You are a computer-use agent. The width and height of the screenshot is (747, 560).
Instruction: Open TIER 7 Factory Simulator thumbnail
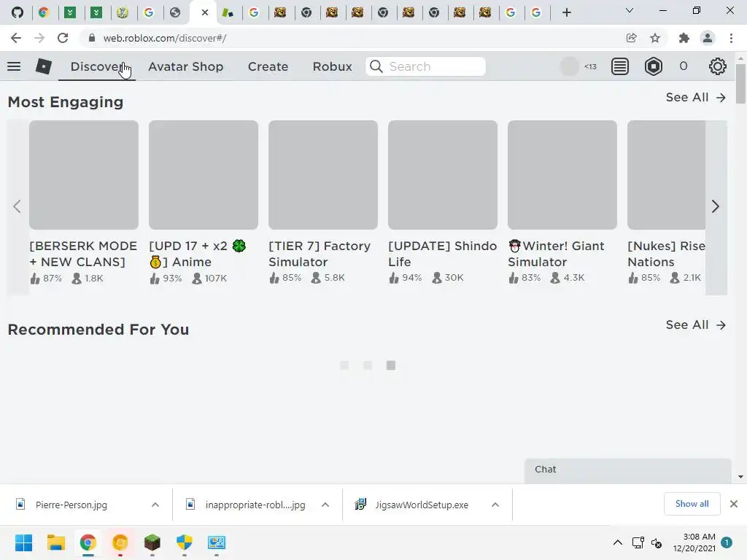[323, 175]
